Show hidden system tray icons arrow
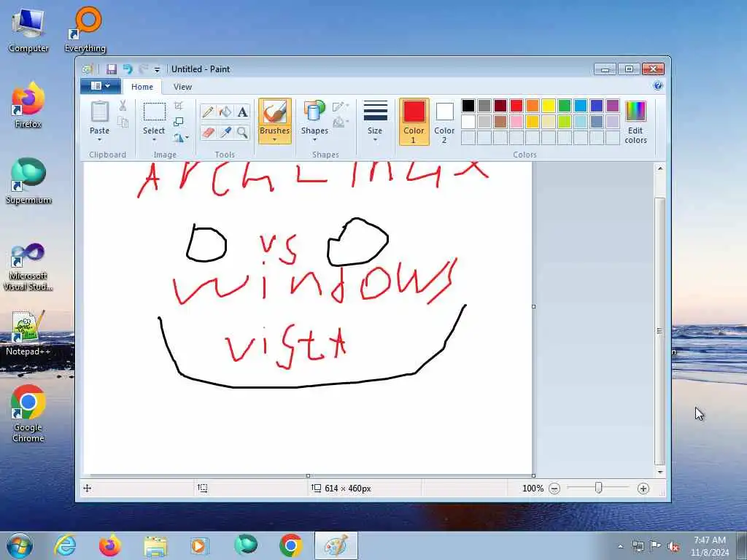747x560 pixels. coord(620,547)
